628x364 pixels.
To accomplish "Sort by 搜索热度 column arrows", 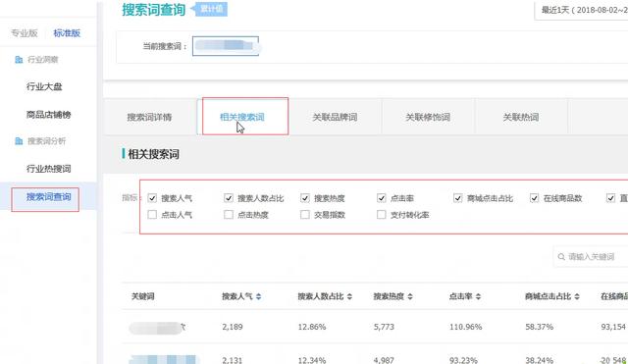I will coord(410,296).
